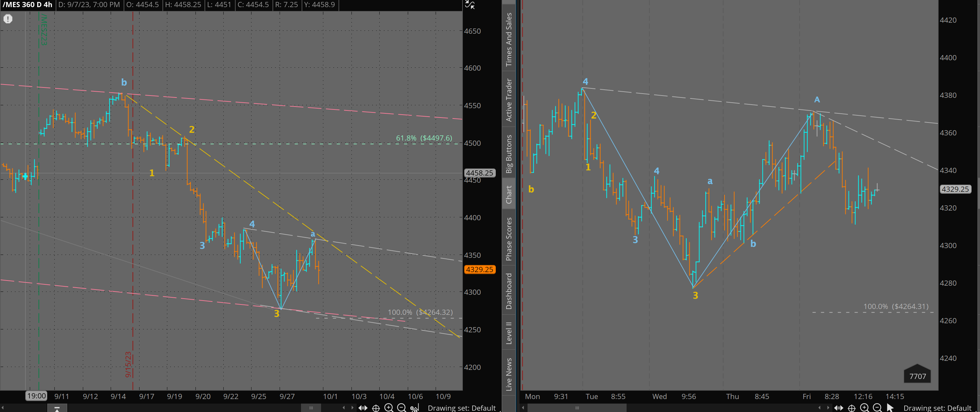Click the right chart's crosshair pan icon
The width and height of the screenshot is (980, 412).
(x=852, y=408)
